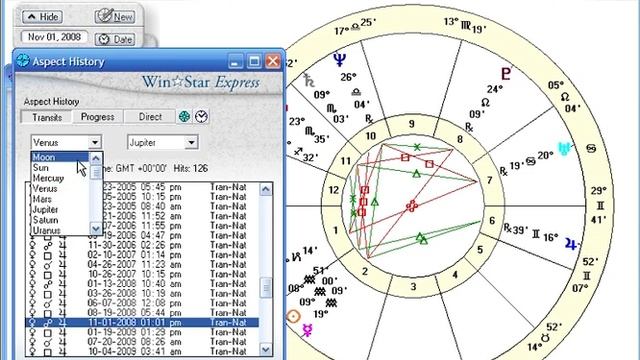Viewport: 640px width, 360px height.
Task: Select the 11-01-2008 01:01 pm row
Action: [142, 322]
